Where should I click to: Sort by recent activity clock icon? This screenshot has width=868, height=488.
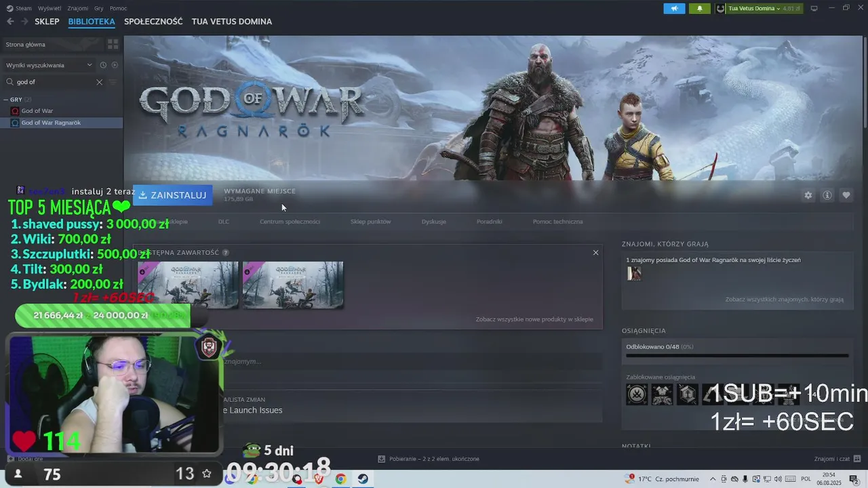coord(103,65)
